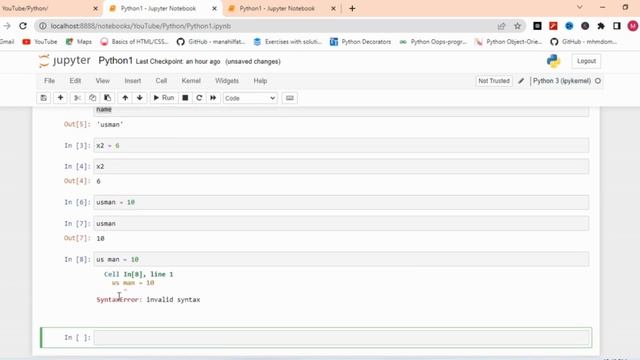Screen dimensions: 640x360
Task: Click the cell containing usman = 10
Action: [341, 202]
